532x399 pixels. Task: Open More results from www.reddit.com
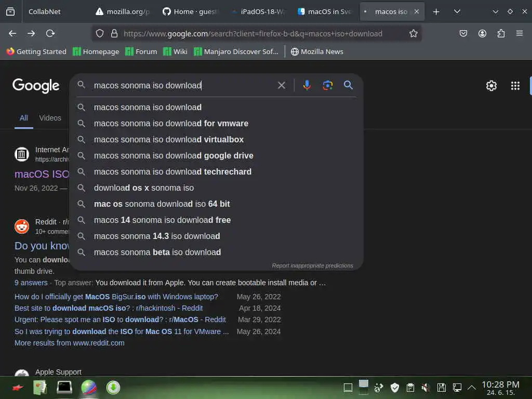(69, 343)
